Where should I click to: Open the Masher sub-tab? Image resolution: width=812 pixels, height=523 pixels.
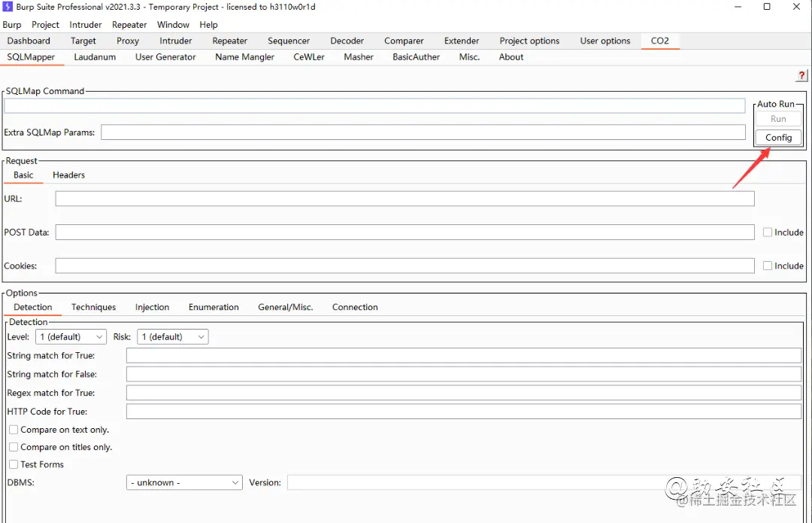click(359, 57)
